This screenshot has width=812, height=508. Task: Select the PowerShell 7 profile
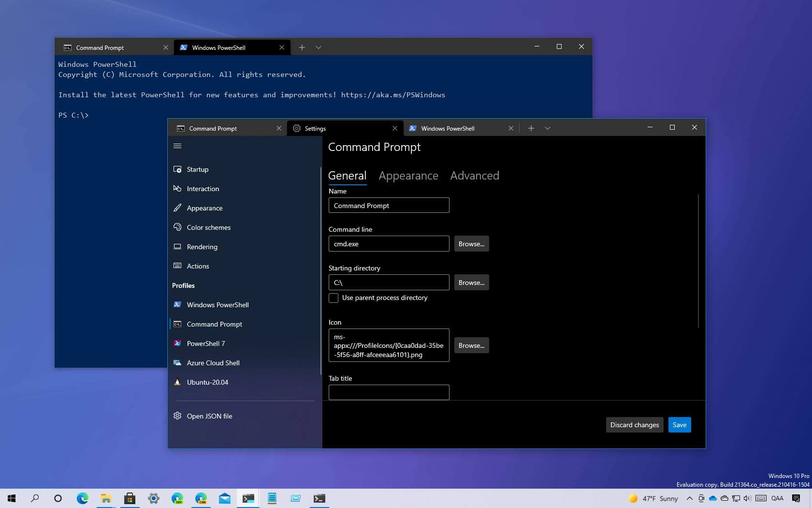click(244, 344)
